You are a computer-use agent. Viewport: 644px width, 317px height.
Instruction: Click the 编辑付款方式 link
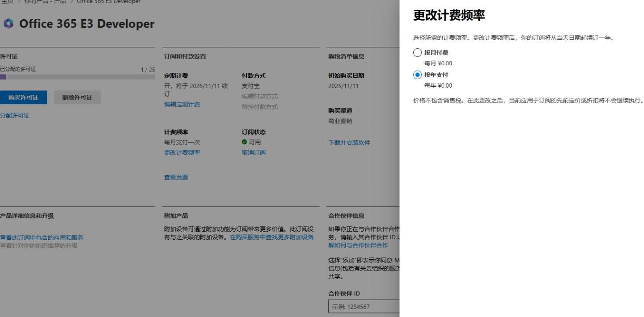click(x=259, y=97)
